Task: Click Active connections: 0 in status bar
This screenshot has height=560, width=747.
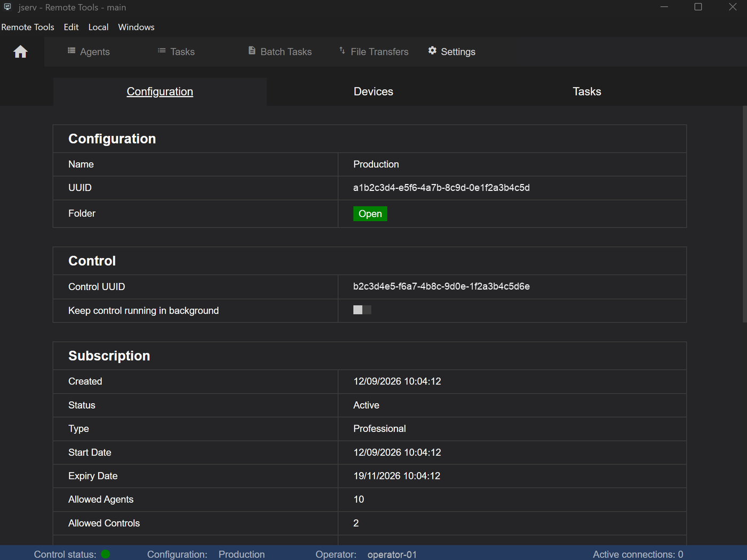Action: pyautogui.click(x=638, y=555)
